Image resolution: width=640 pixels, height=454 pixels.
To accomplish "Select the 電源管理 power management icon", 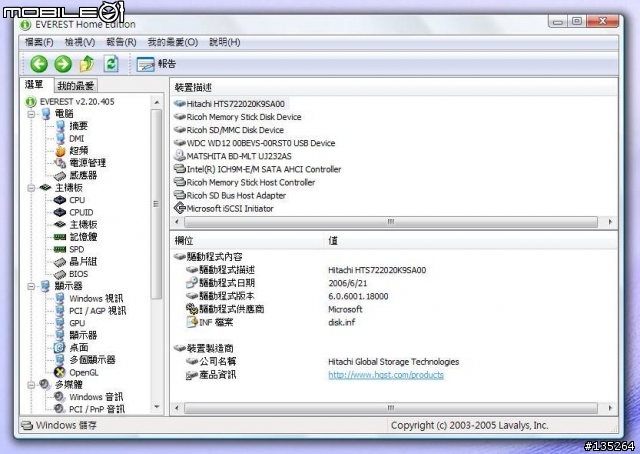I will 60,163.
